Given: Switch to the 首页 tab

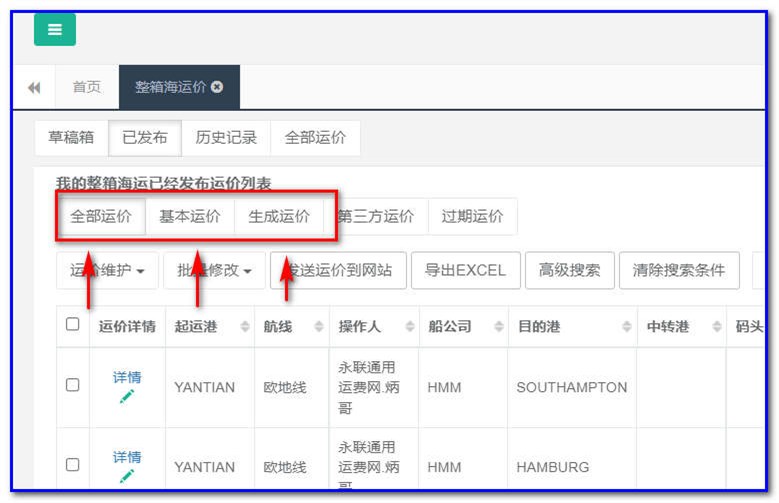Looking at the screenshot, I should (87, 87).
